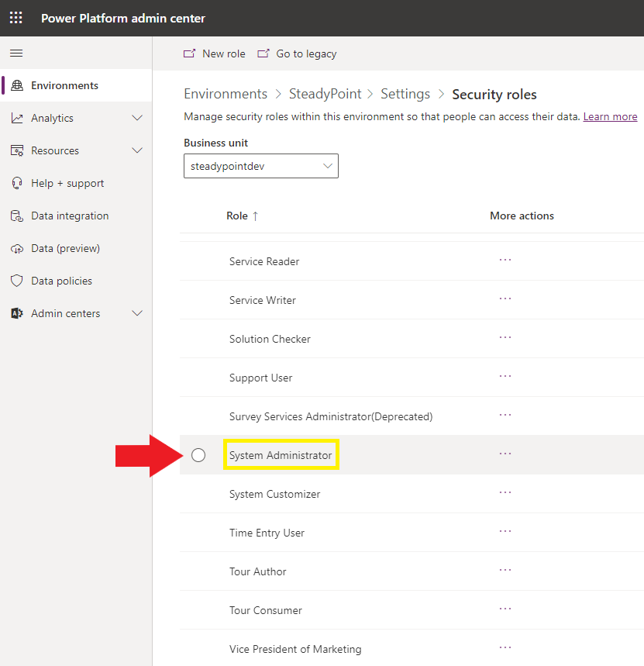Open Survey Services Administrator(Deprecated) role
644x666 pixels.
pyautogui.click(x=331, y=416)
